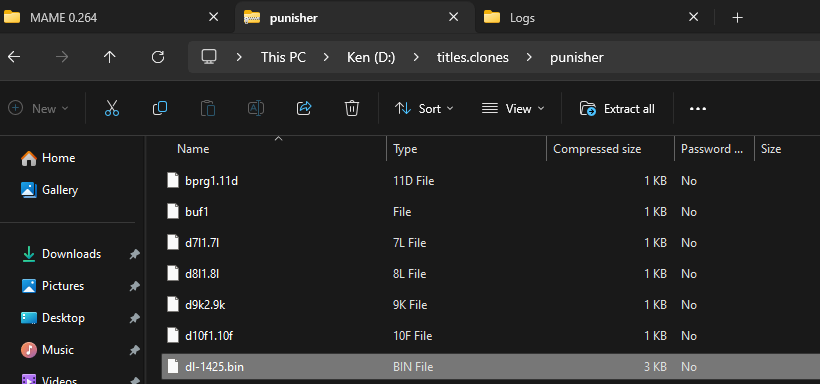Expand chevron after titles.clones in address bar
The height and width of the screenshot is (384, 820).
click(530, 57)
